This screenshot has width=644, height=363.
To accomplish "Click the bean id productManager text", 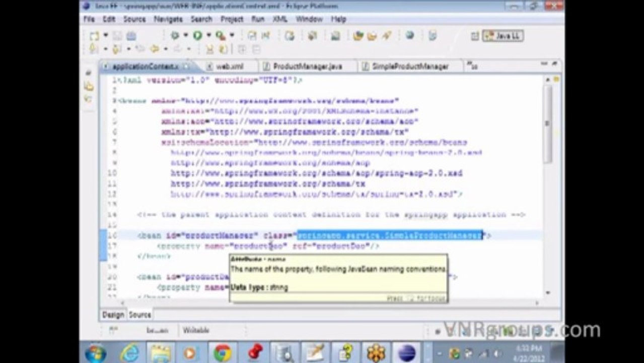I will coord(219,235).
